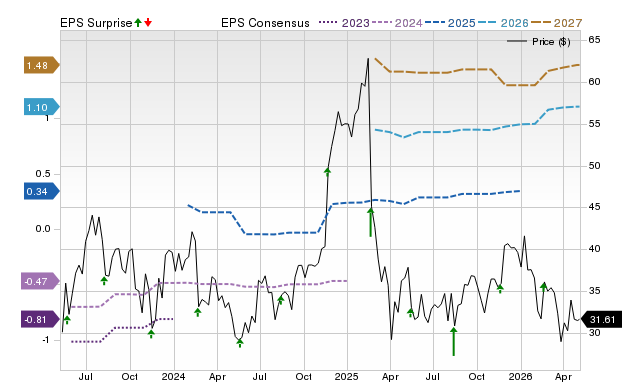The image size is (640, 382).
Task: Select the 2024 consensus legend entry
Action: [397, 23]
